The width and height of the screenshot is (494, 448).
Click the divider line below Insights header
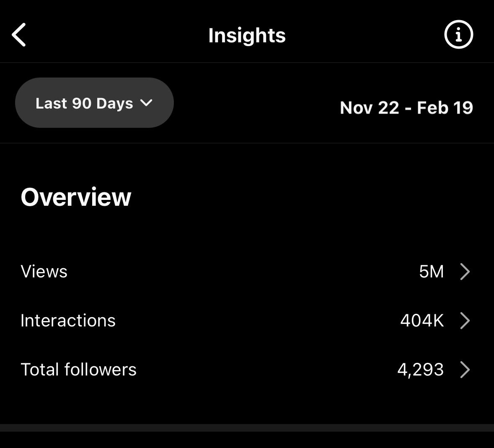(x=247, y=63)
